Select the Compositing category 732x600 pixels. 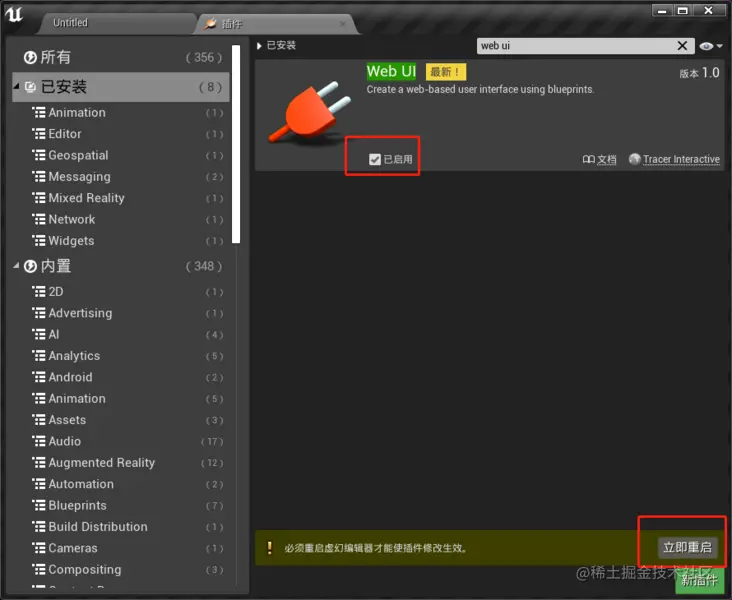coord(121,570)
